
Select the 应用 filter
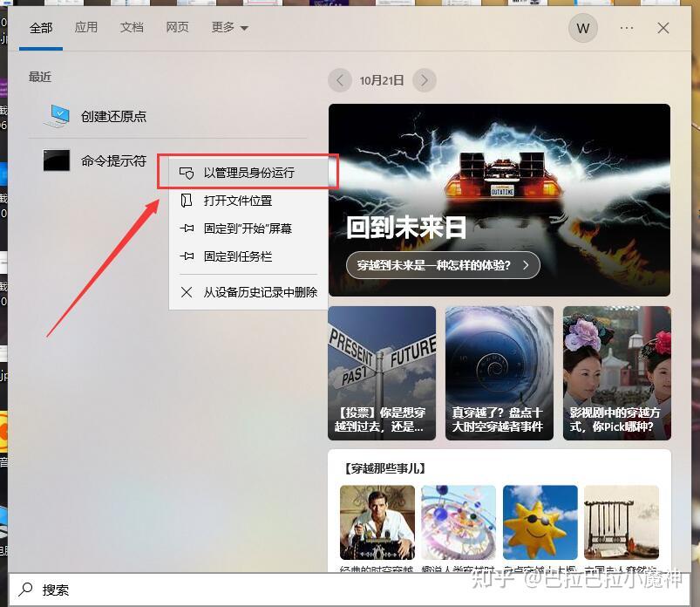86,27
